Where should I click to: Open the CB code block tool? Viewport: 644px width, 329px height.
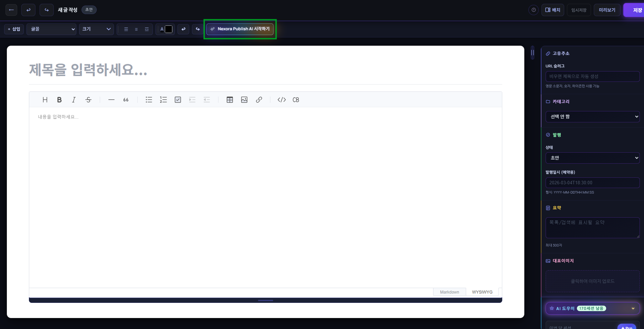296,100
